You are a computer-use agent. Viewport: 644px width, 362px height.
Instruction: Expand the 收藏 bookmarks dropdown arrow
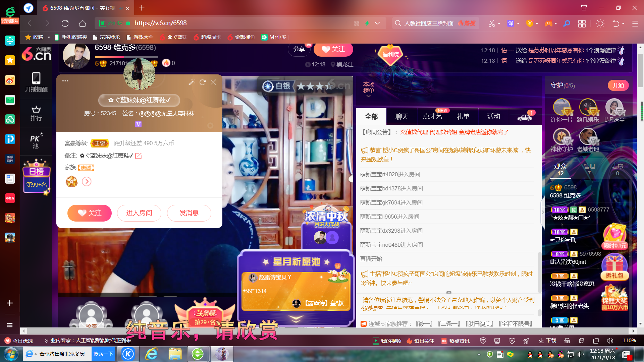pyautogui.click(x=49, y=37)
